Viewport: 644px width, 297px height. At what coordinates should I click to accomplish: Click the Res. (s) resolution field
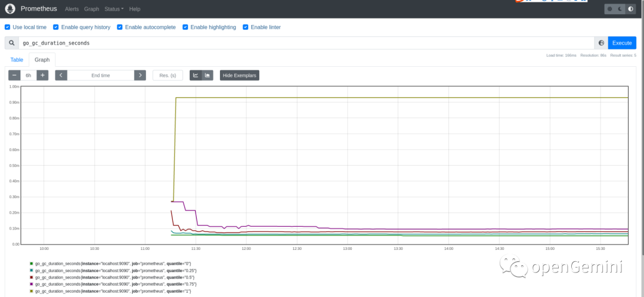[x=168, y=75]
